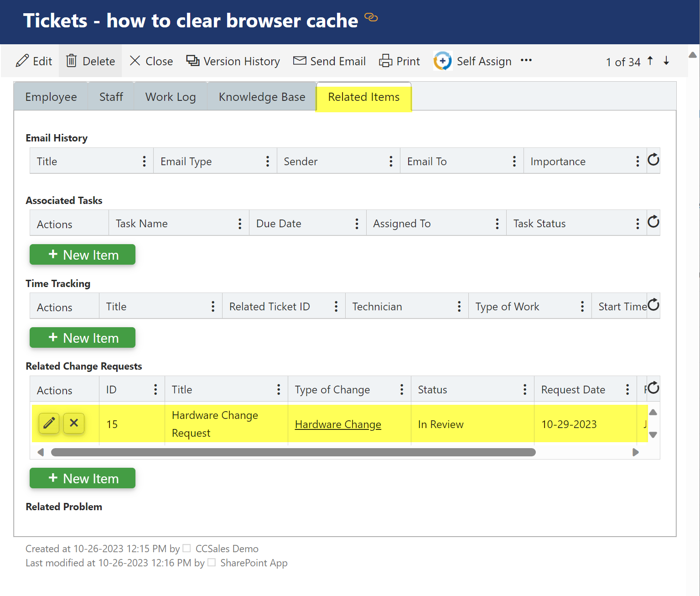Open Type of Change column options

point(402,390)
